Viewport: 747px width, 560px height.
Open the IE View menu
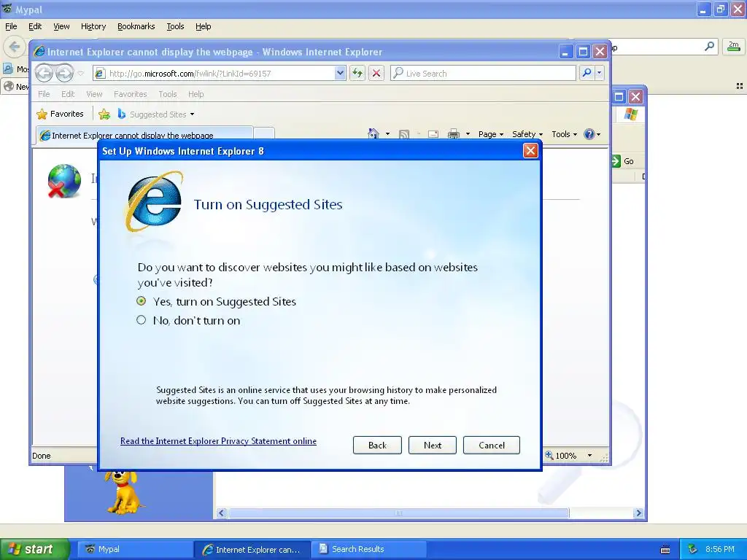pos(94,94)
